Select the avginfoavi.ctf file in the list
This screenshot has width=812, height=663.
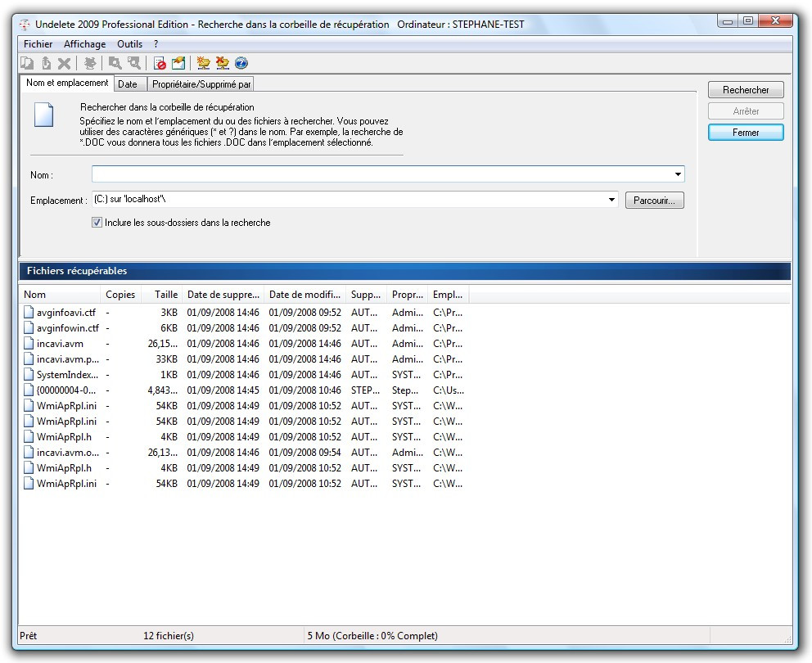[65, 313]
